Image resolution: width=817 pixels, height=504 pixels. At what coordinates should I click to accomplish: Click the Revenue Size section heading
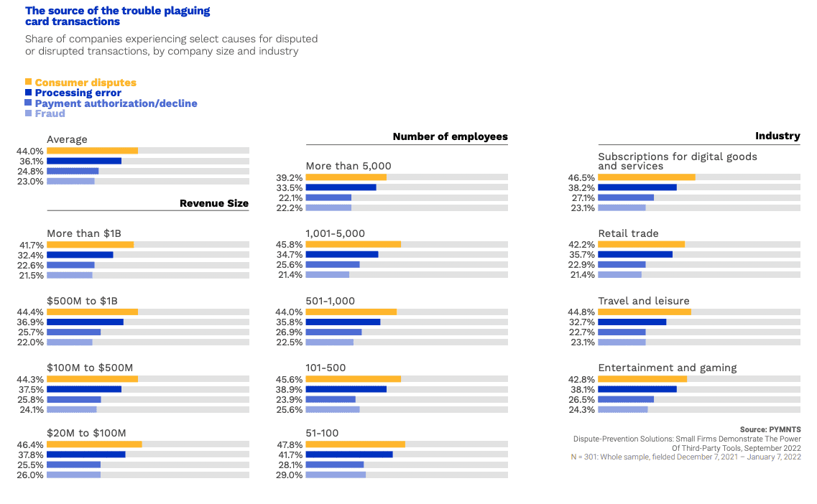point(214,203)
